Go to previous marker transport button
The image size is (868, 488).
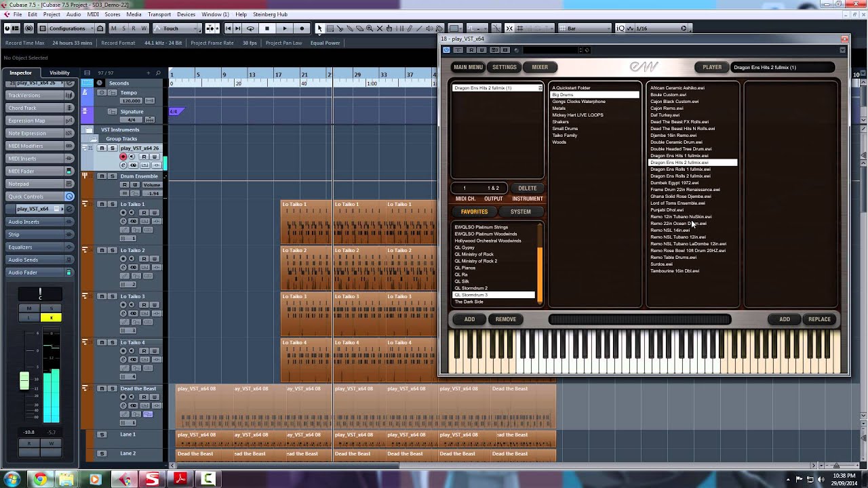tap(228, 28)
